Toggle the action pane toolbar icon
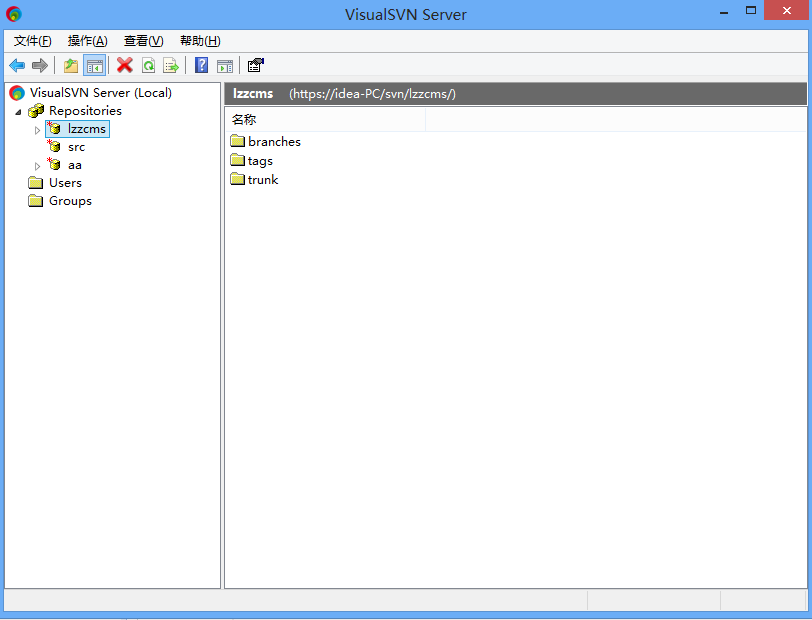The height and width of the screenshot is (620, 812). (x=225, y=65)
